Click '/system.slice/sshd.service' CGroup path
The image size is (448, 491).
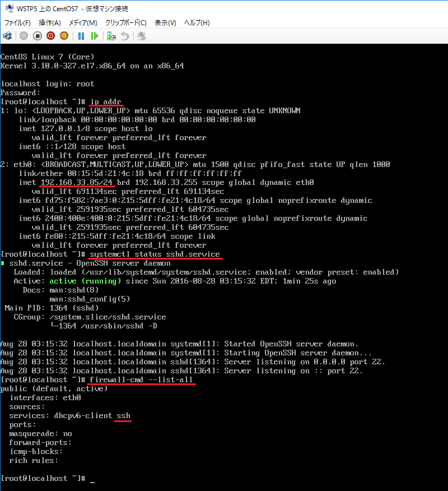108,317
